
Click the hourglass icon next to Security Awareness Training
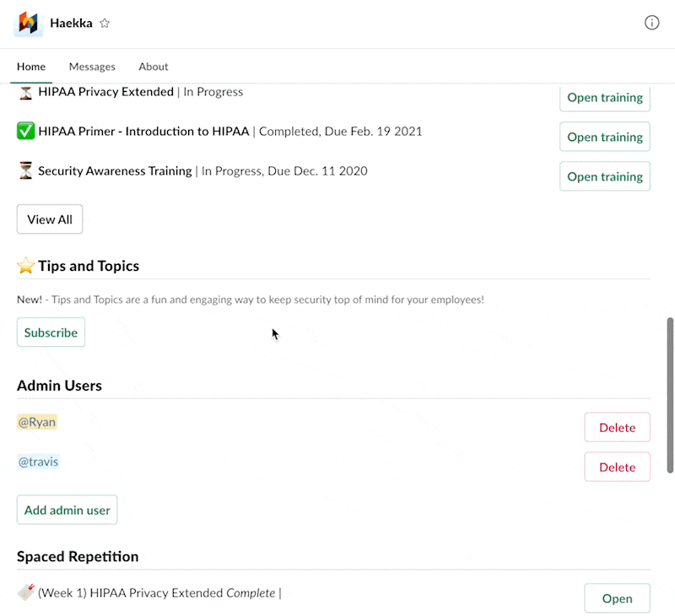point(25,170)
